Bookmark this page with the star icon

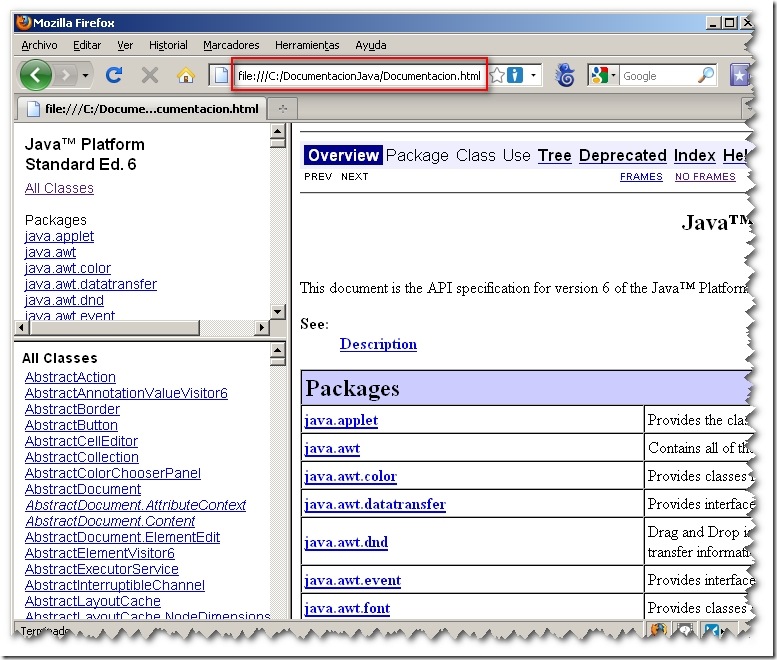point(497,76)
